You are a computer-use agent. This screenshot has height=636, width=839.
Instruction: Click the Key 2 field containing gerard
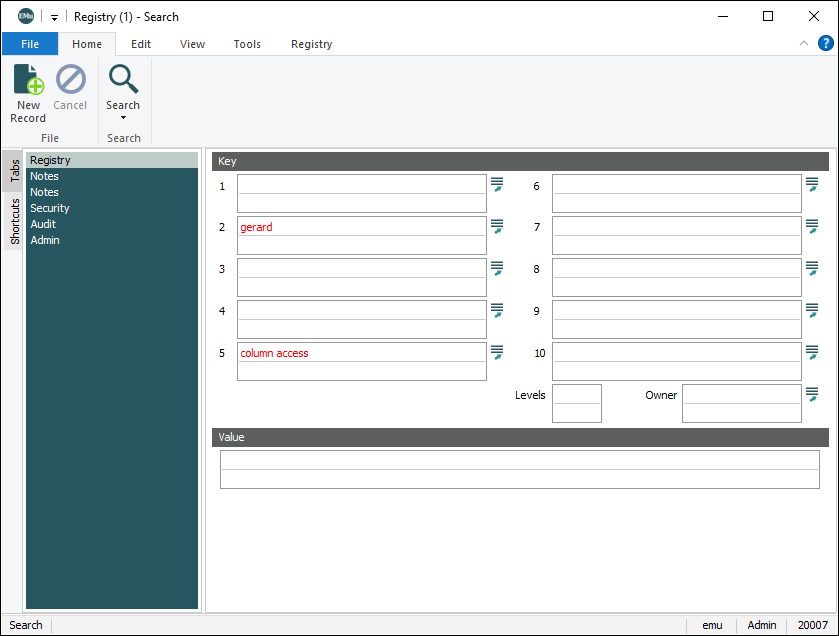361,227
